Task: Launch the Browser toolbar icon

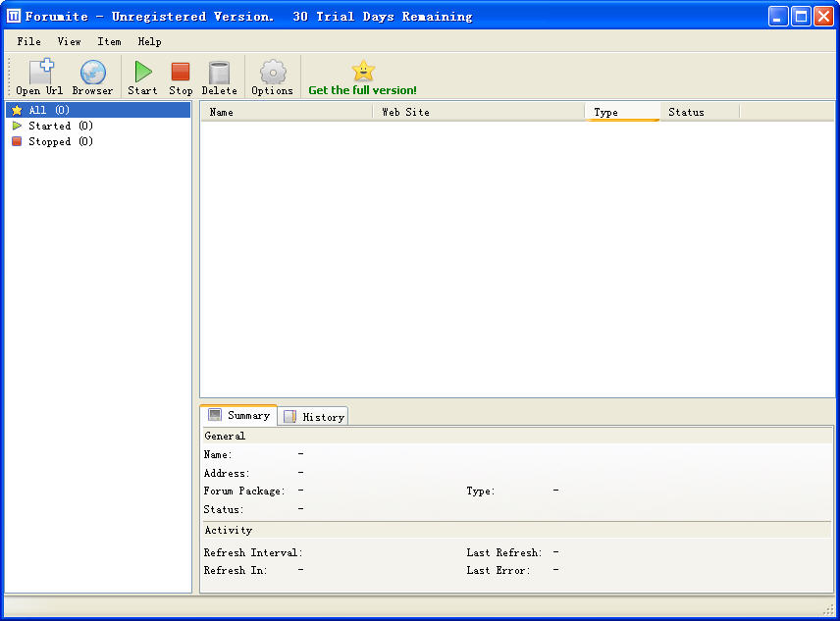Action: pyautogui.click(x=92, y=73)
